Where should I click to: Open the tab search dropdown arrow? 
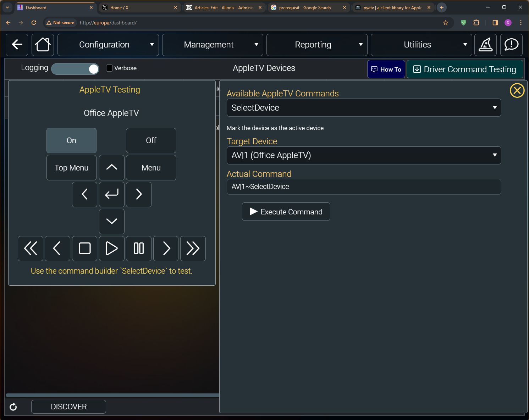(x=7, y=7)
